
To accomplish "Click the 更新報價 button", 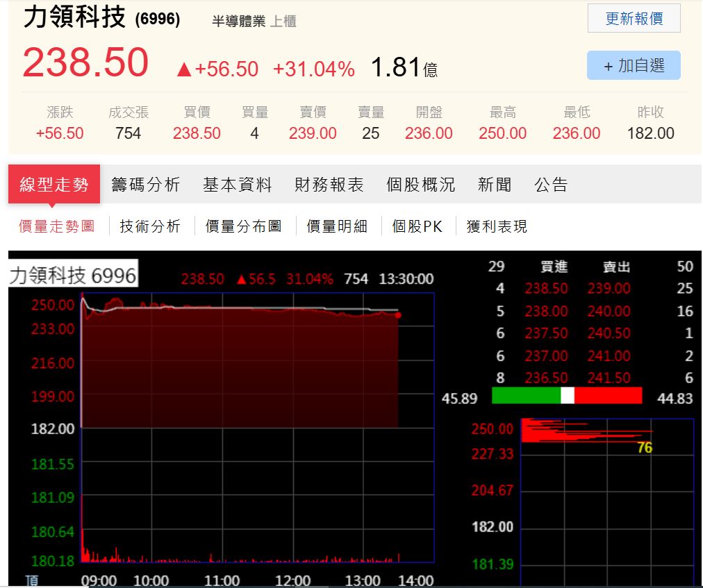I will [634, 18].
